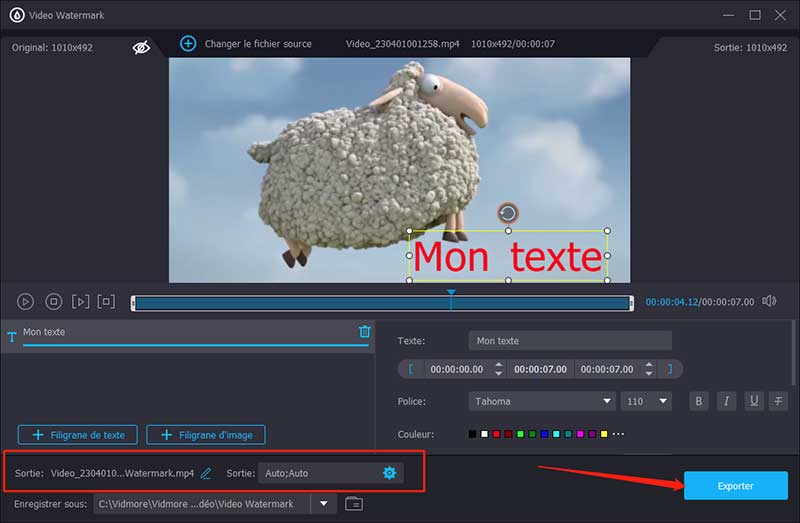This screenshot has height=523, width=800.
Task: Choose the white color swatch
Action: 484,434
